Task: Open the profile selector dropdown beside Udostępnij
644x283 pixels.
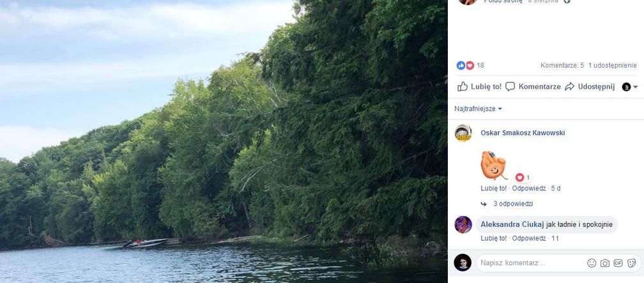Action: [630, 87]
